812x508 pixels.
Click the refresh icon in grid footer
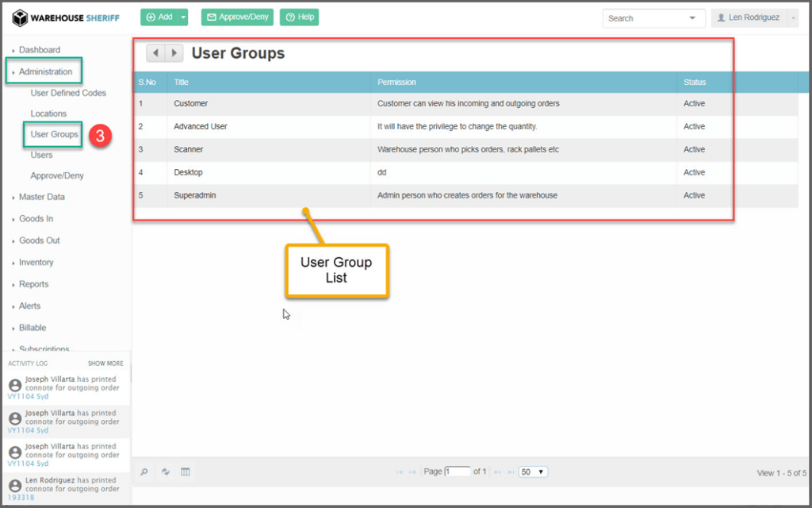coord(166,472)
